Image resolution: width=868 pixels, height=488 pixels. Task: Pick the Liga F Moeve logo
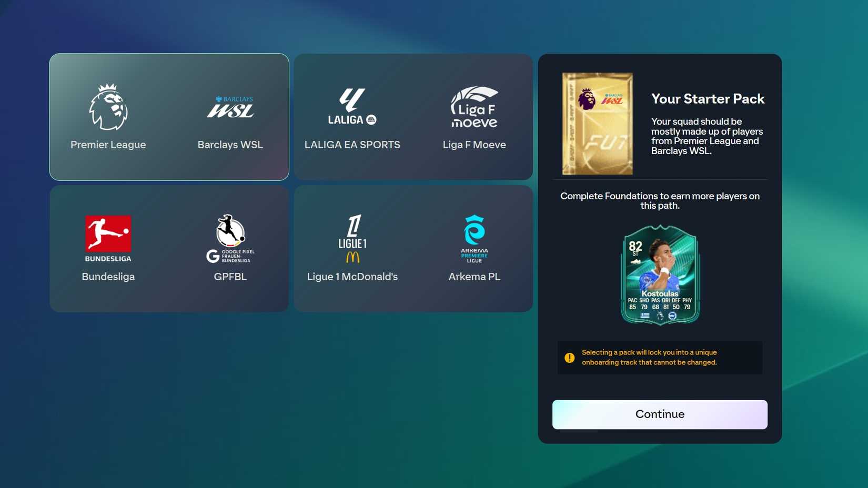475,107
